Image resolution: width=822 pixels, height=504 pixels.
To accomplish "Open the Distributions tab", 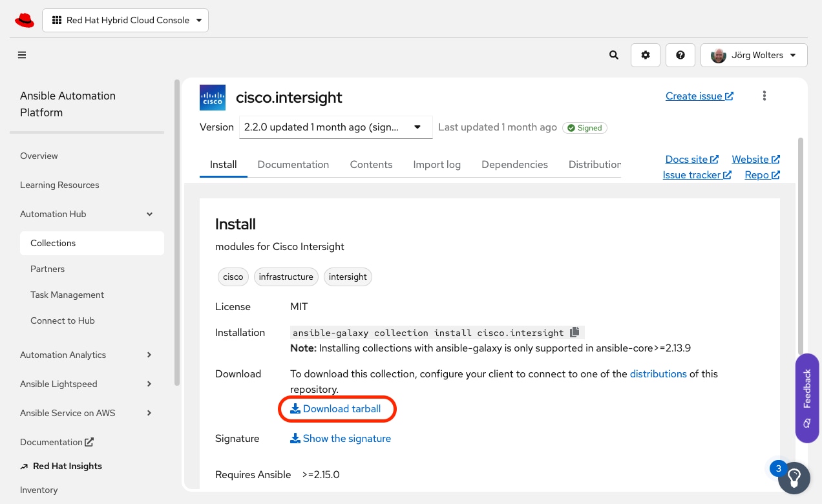I will pos(595,165).
